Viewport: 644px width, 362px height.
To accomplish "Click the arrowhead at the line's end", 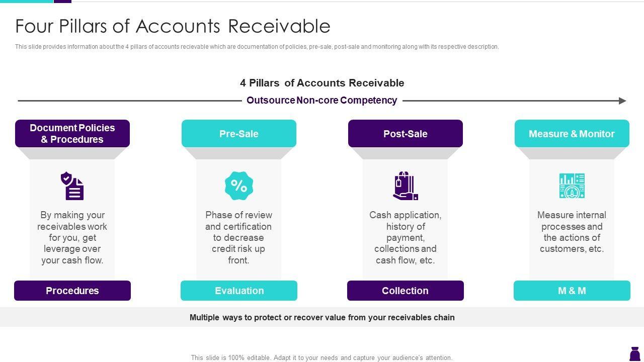I will coord(623,101).
